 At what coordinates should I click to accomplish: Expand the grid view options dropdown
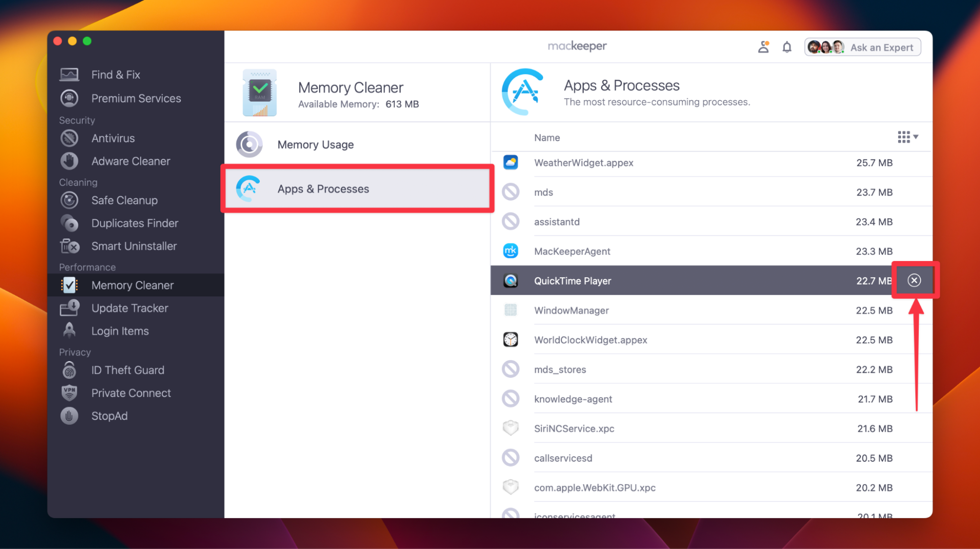pos(907,137)
